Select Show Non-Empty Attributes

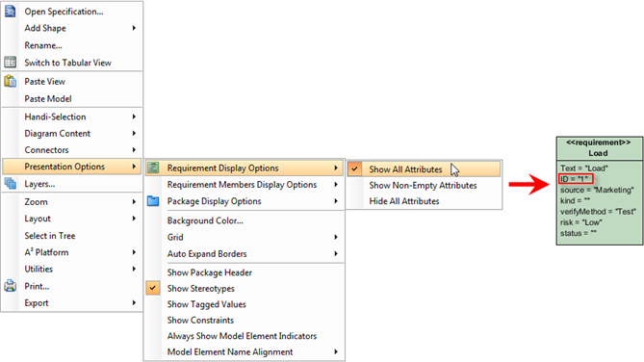click(x=423, y=185)
